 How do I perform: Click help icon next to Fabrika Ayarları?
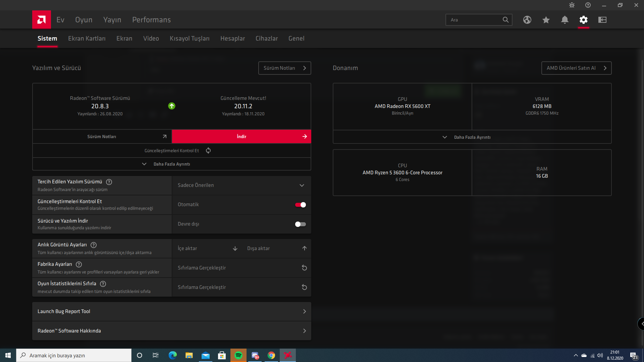[x=79, y=264]
